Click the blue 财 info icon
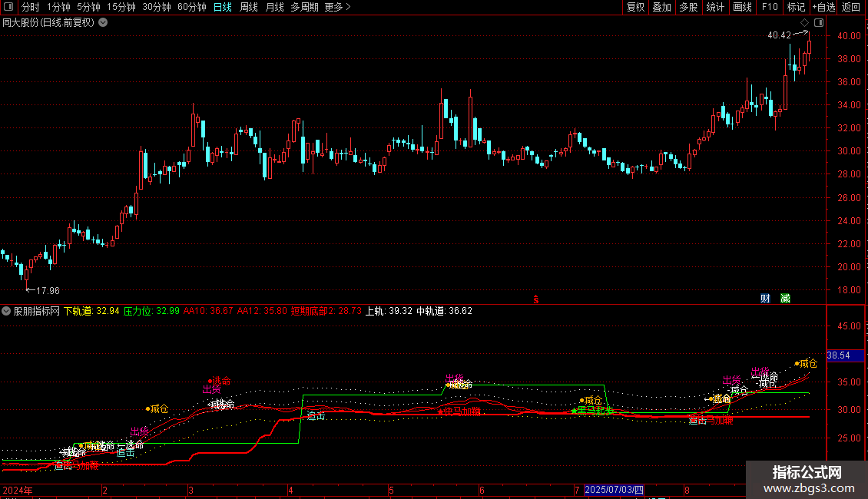The width and height of the screenshot is (868, 499). [765, 298]
